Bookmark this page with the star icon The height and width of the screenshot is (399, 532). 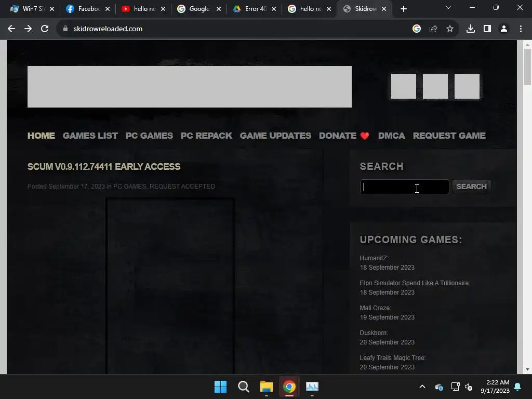point(450,29)
